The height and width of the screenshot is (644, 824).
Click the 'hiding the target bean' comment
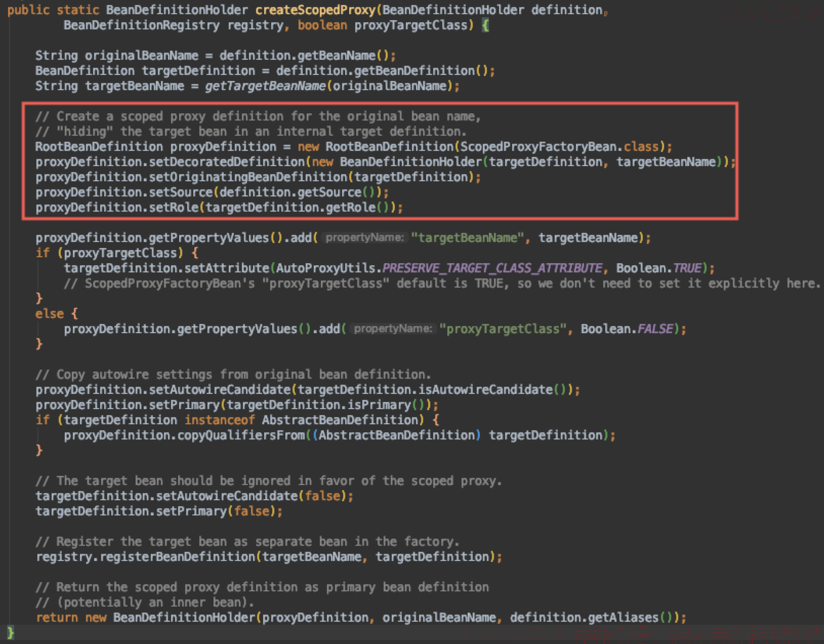(x=251, y=132)
